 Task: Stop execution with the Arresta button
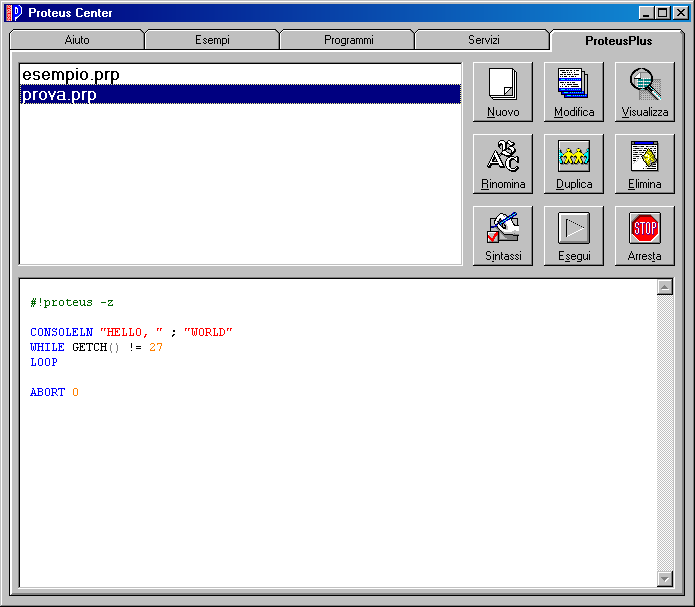(644, 236)
